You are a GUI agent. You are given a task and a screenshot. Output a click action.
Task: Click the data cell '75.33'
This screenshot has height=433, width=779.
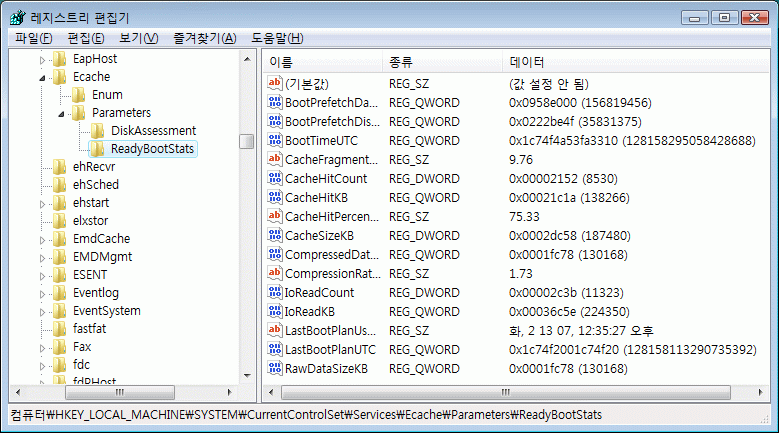(x=524, y=216)
